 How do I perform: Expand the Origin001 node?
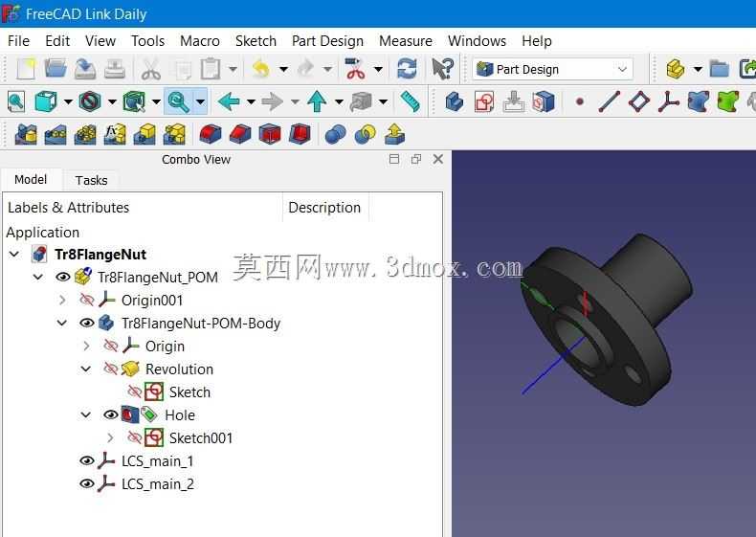tap(62, 301)
